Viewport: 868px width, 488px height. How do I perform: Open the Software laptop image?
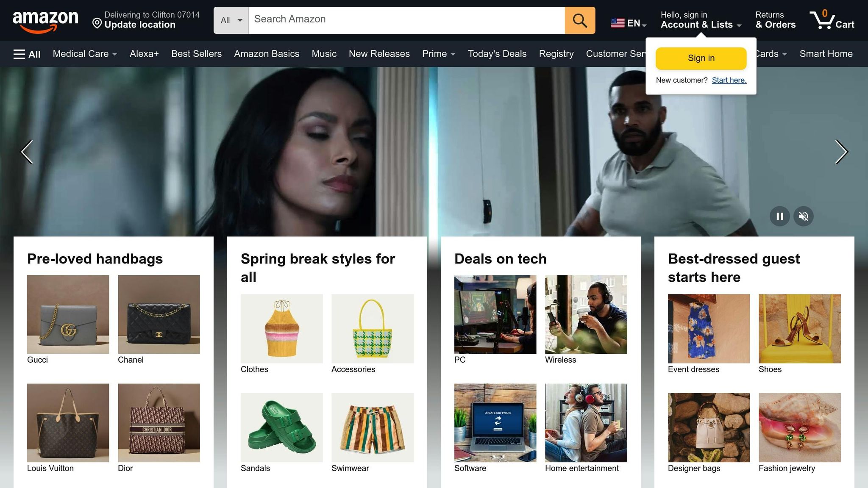coord(495,423)
